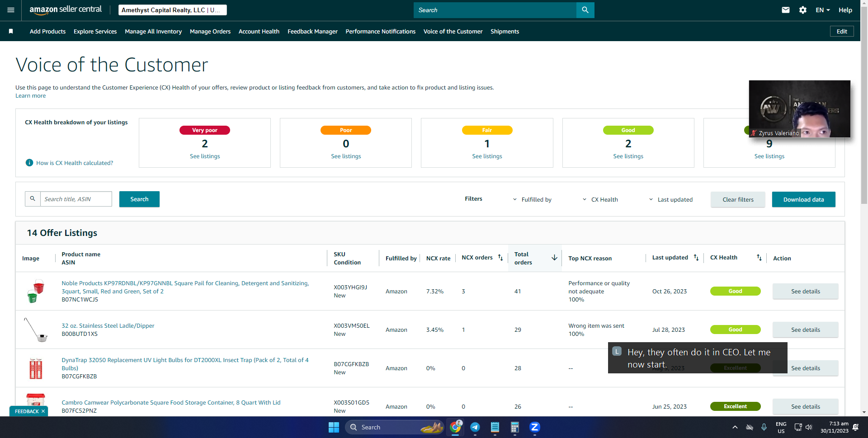Click the teal Search button
Image resolution: width=868 pixels, height=438 pixels.
click(x=139, y=199)
